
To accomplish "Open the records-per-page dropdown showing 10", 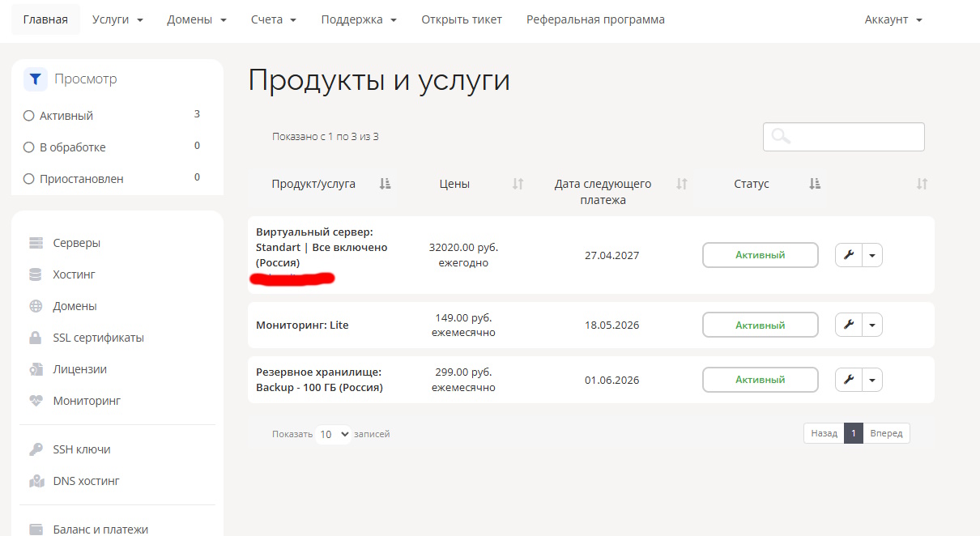I will (x=333, y=434).
